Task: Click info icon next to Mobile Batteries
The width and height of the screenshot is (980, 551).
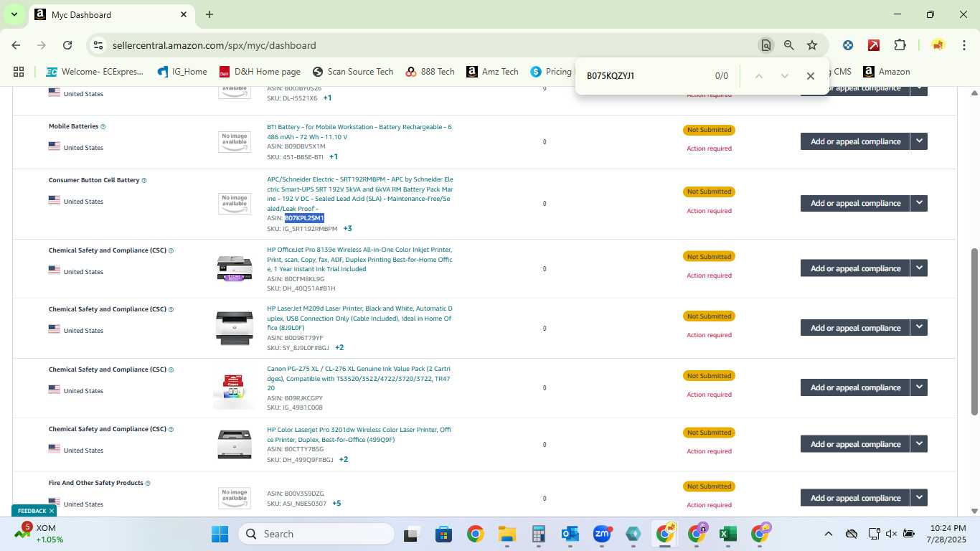Action: (x=103, y=127)
